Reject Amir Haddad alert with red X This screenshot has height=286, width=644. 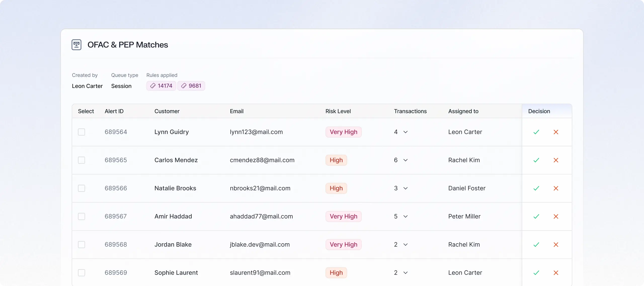click(556, 216)
